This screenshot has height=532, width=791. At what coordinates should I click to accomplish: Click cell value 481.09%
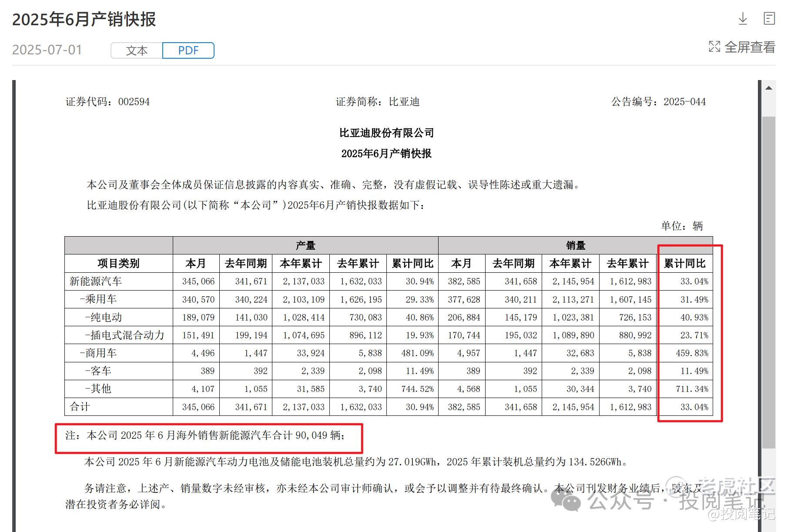[x=417, y=353]
